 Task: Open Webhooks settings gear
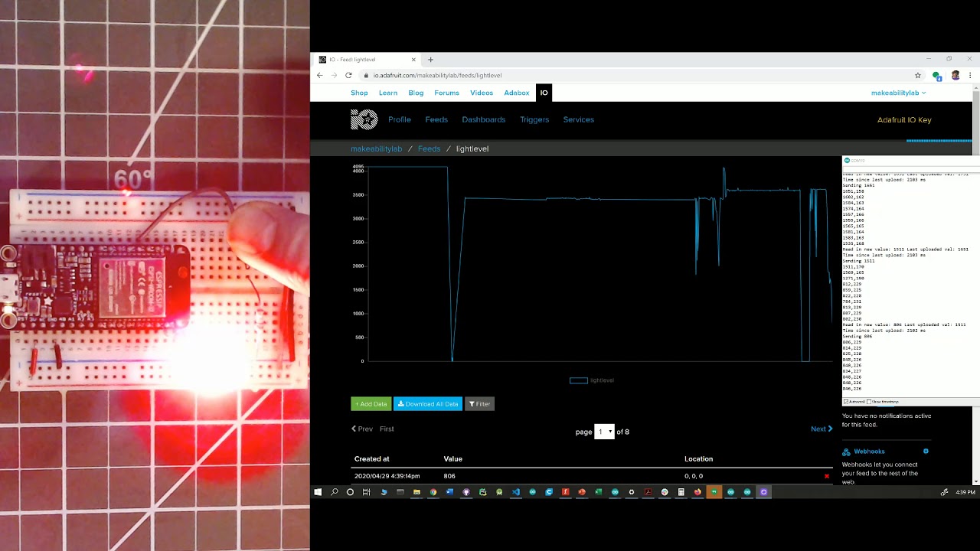click(926, 452)
